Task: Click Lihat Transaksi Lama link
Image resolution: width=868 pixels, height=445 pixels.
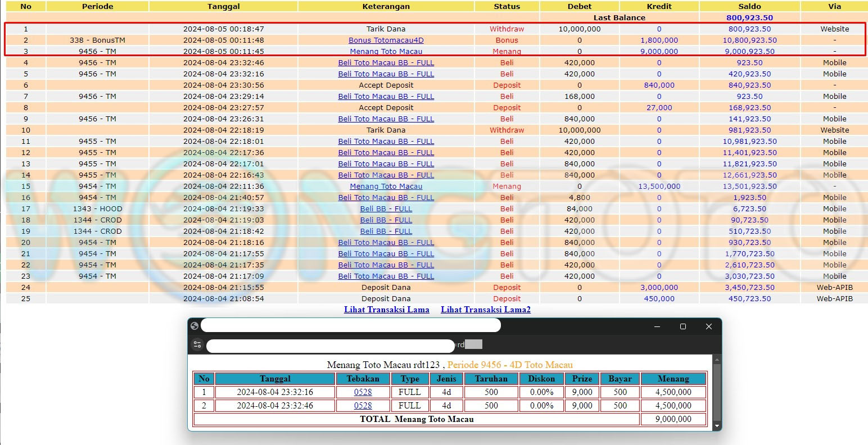Action: (x=387, y=310)
